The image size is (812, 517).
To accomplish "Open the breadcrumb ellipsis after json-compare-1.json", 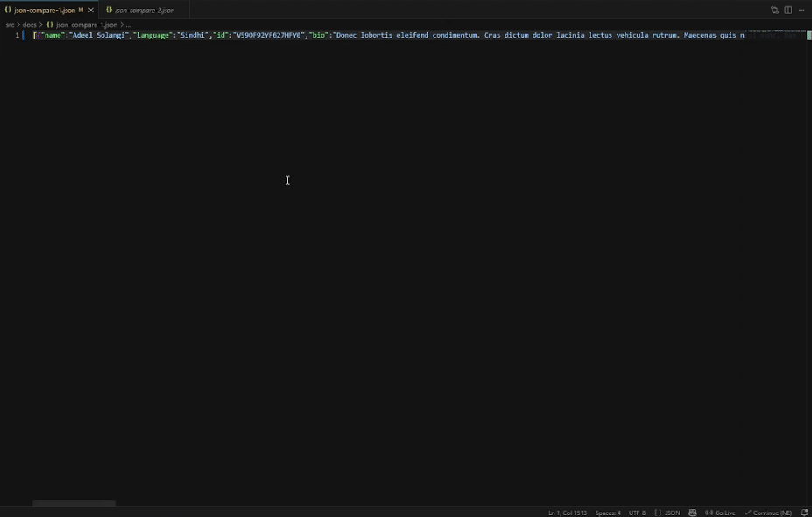I will click(128, 25).
